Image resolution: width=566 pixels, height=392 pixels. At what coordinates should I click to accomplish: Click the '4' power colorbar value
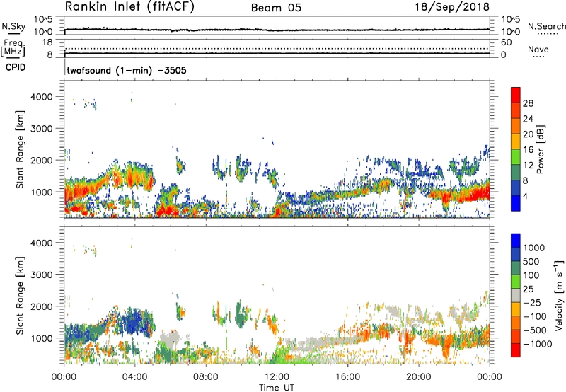tap(525, 197)
